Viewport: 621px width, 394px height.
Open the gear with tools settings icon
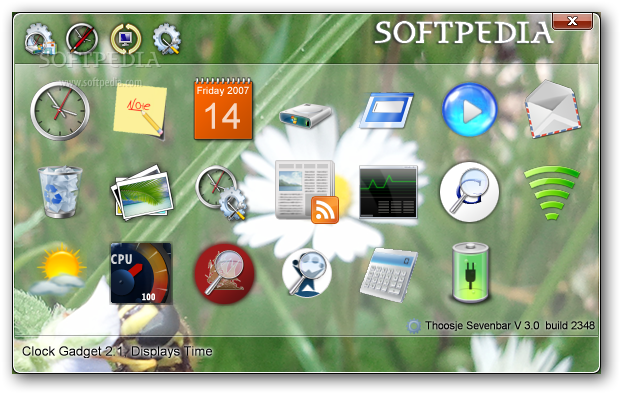click(x=167, y=38)
